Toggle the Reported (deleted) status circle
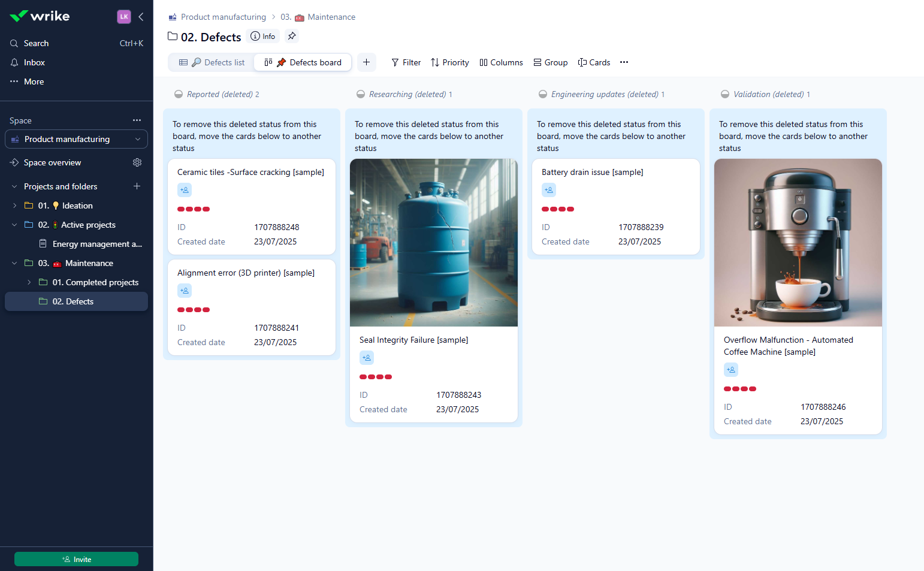This screenshot has height=571, width=924. 179,94
